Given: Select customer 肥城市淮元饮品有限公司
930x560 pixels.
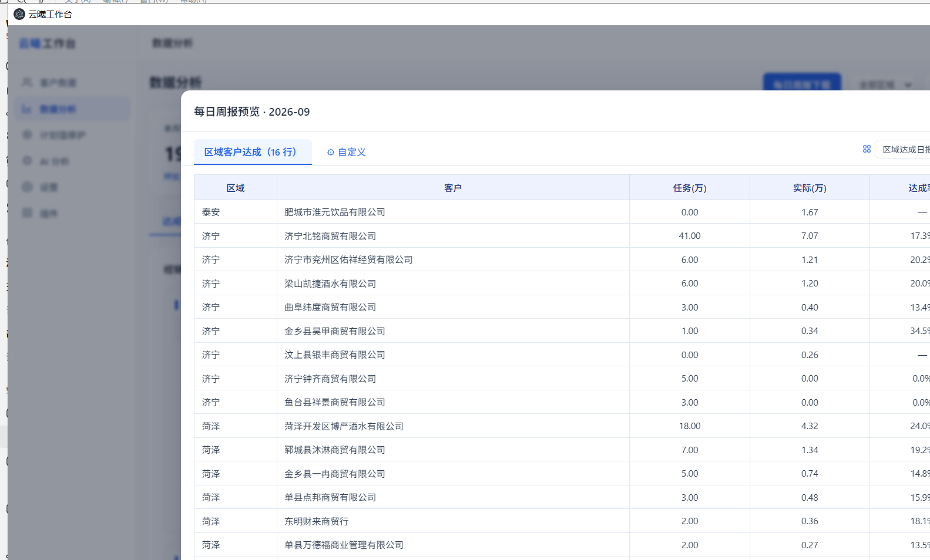Looking at the screenshot, I should [335, 212].
